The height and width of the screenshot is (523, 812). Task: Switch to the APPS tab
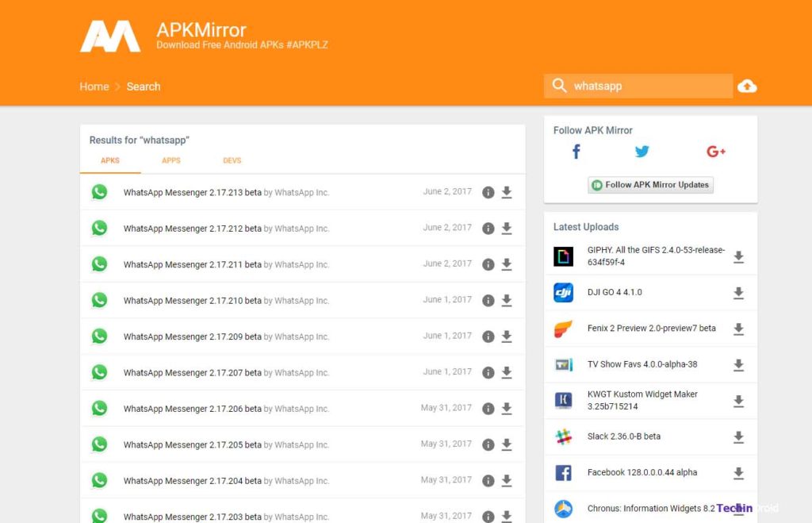tap(171, 160)
